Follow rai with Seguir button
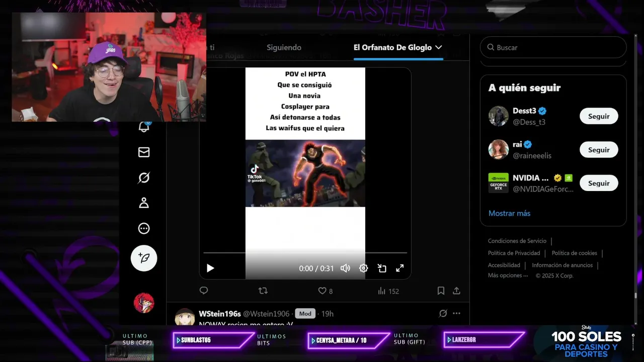The width and height of the screenshot is (644, 362). point(599,150)
